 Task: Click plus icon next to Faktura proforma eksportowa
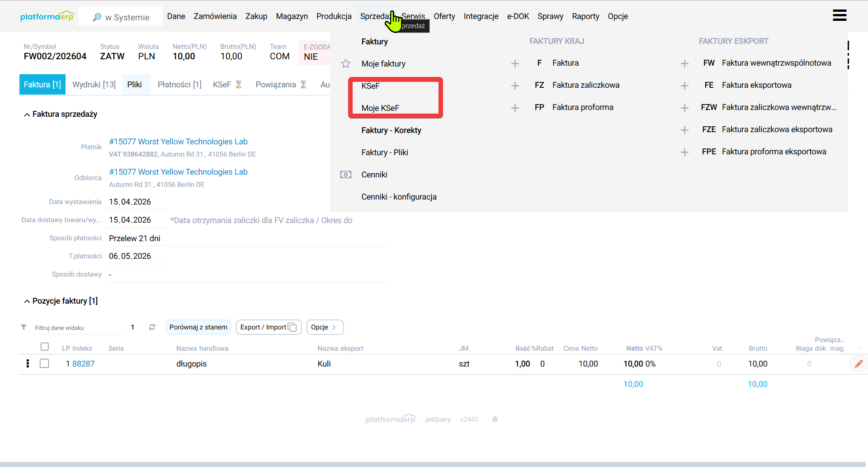(684, 152)
